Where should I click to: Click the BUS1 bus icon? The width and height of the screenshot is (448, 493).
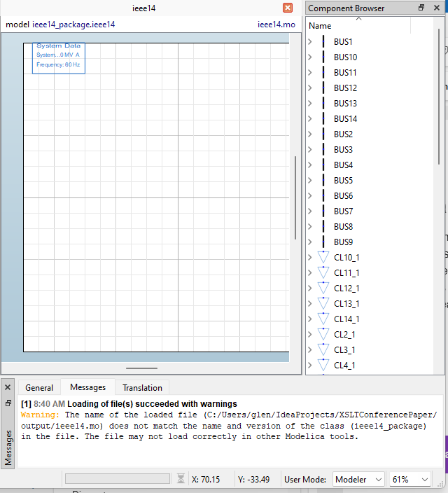click(x=323, y=42)
